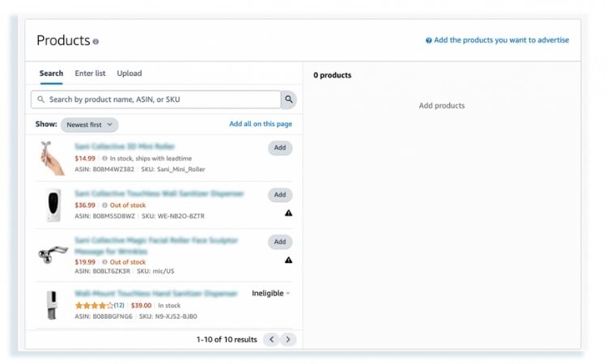Click warning triangle for the $36.99 product

(x=289, y=214)
